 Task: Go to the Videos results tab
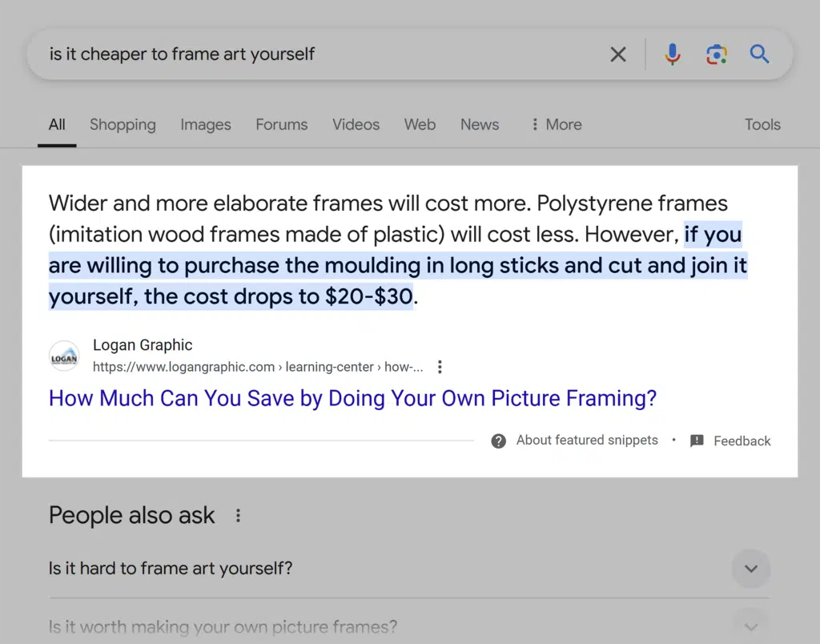(356, 124)
